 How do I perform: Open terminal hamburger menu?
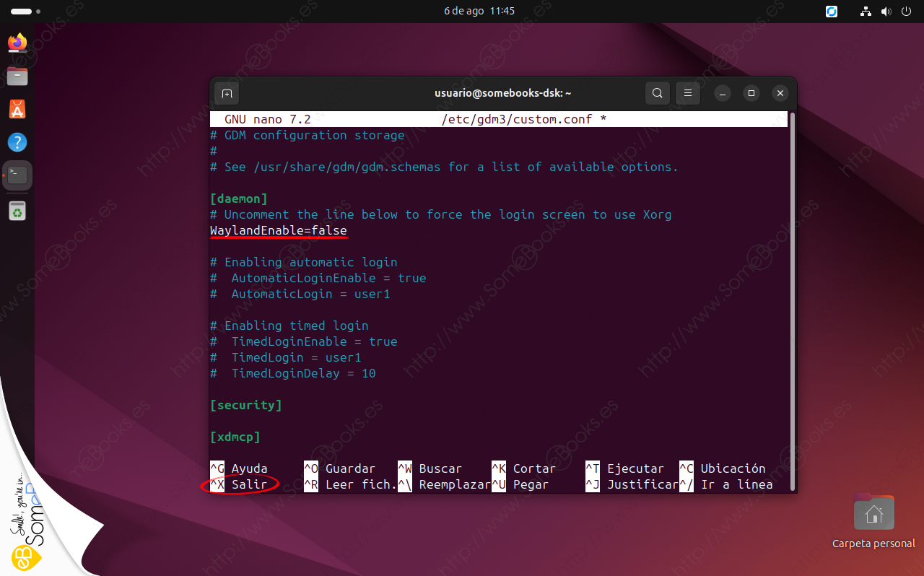coord(688,93)
